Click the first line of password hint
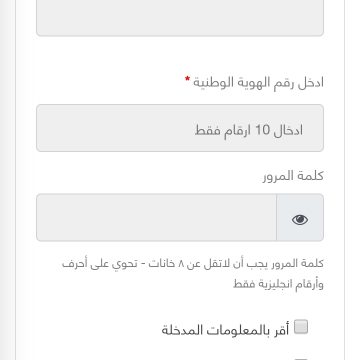360x360 pixels. pyautogui.click(x=193, y=263)
